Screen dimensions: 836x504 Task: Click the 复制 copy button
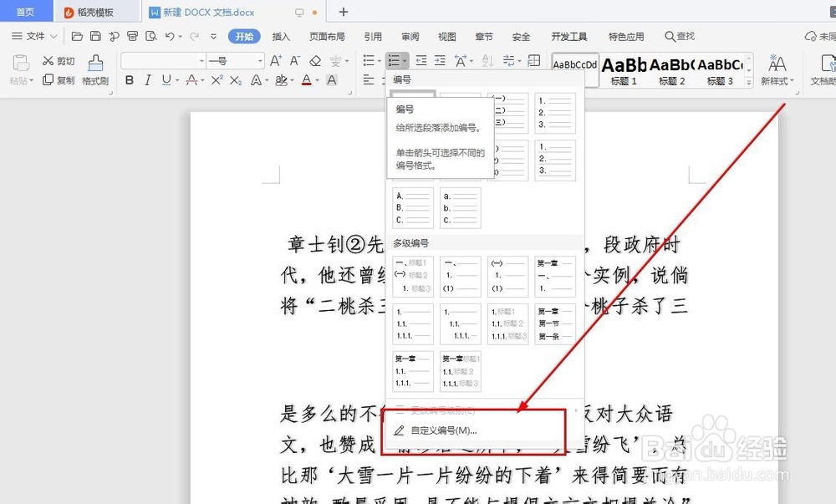click(x=59, y=80)
